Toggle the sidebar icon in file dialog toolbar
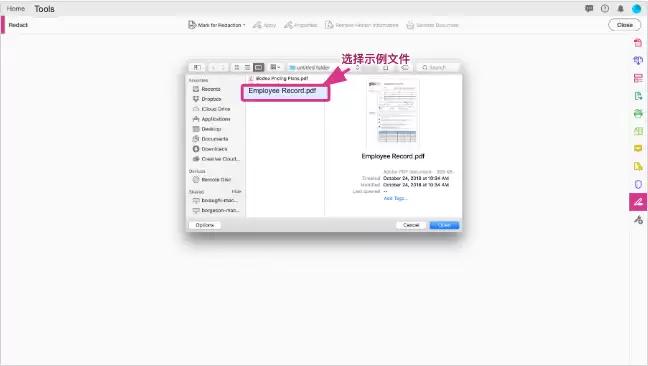Viewport: 648px width, 366px height. coord(198,67)
